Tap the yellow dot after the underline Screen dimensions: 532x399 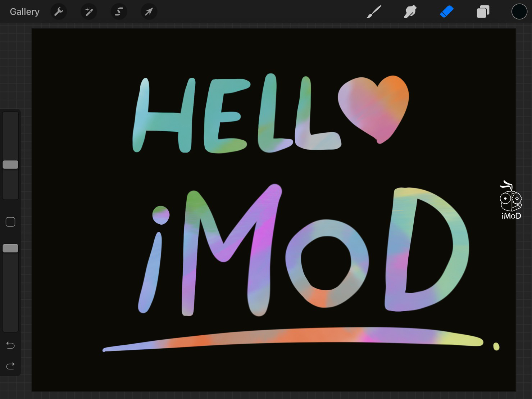(x=496, y=346)
